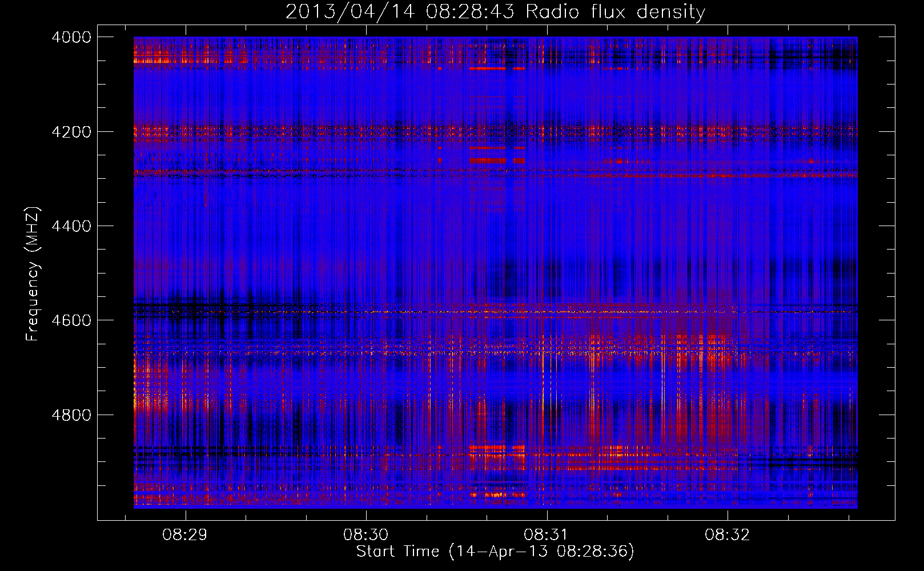Click the "Start Time (14-Apr-13 08:28:36)" label

pos(495,552)
